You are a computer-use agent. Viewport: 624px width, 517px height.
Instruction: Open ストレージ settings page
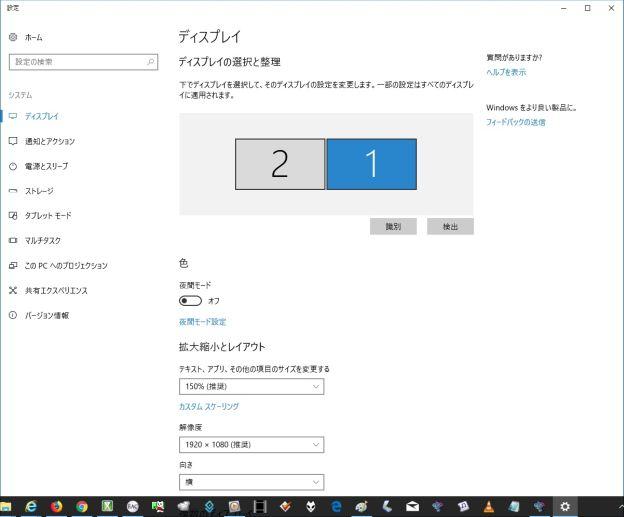39,191
